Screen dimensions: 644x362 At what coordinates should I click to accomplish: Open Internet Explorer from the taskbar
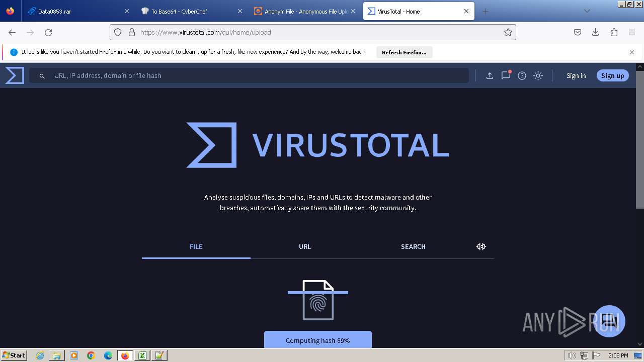[x=40, y=355]
